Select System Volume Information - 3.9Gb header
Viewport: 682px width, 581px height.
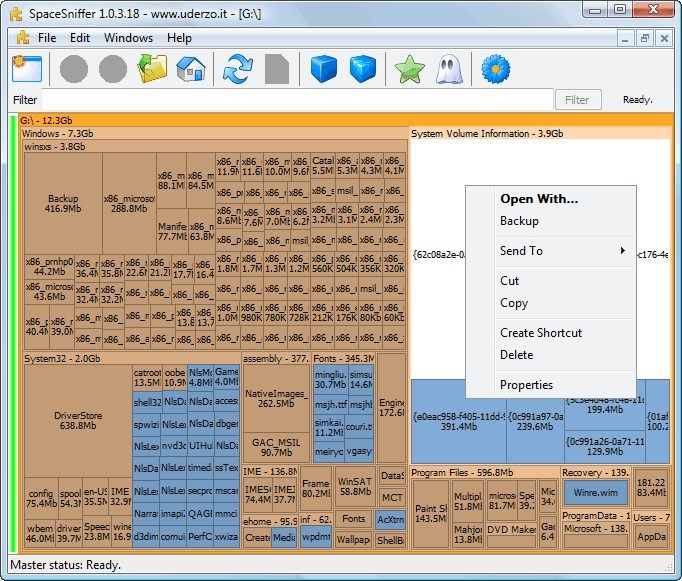(x=540, y=134)
